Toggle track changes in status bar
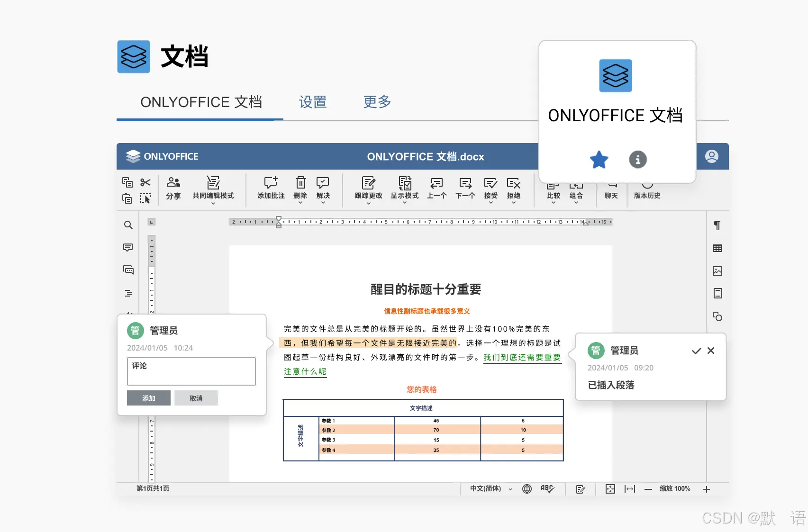Screen dimensions: 808x532 click(x=581, y=489)
